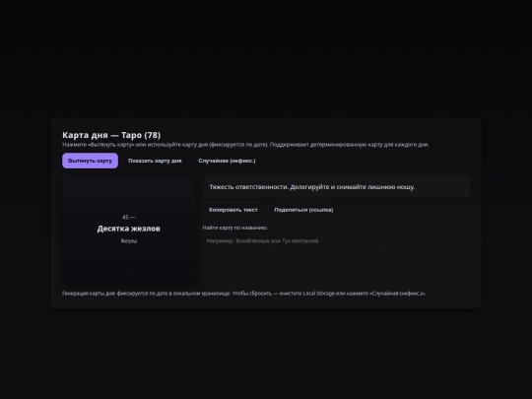Click the card number «45 —» text
This screenshot has height=399, width=532.
click(129, 217)
